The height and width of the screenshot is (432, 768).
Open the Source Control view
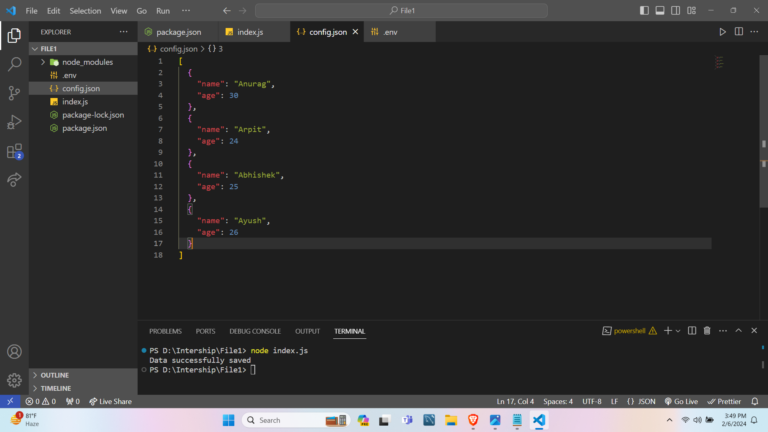[x=14, y=93]
